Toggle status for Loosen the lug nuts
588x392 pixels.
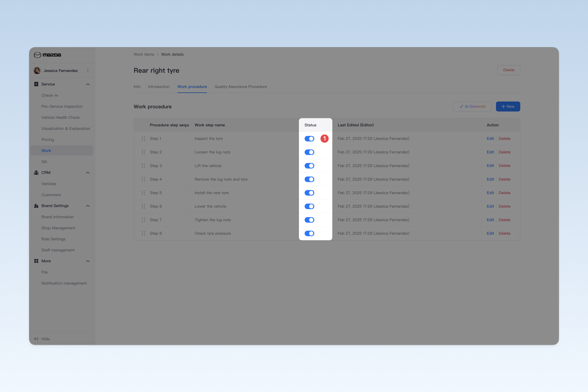(x=309, y=152)
